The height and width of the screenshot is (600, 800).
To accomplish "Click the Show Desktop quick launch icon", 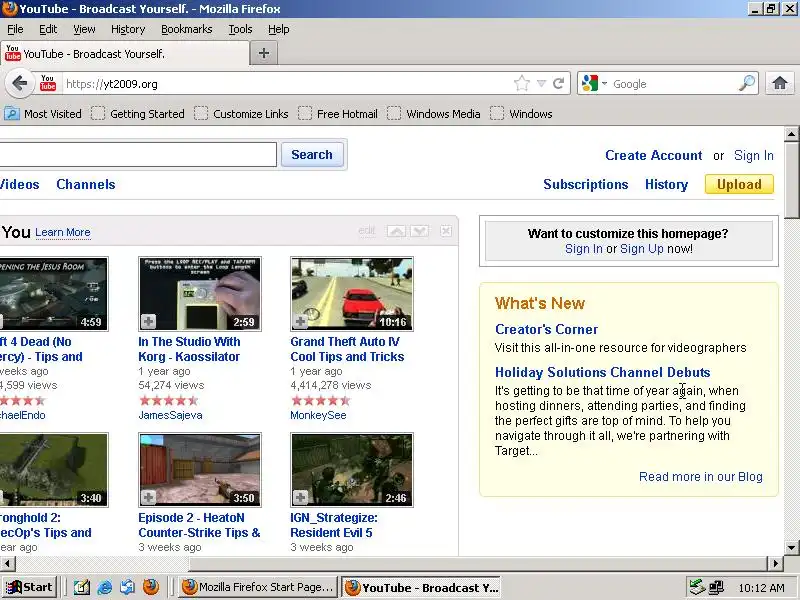I will (82, 587).
